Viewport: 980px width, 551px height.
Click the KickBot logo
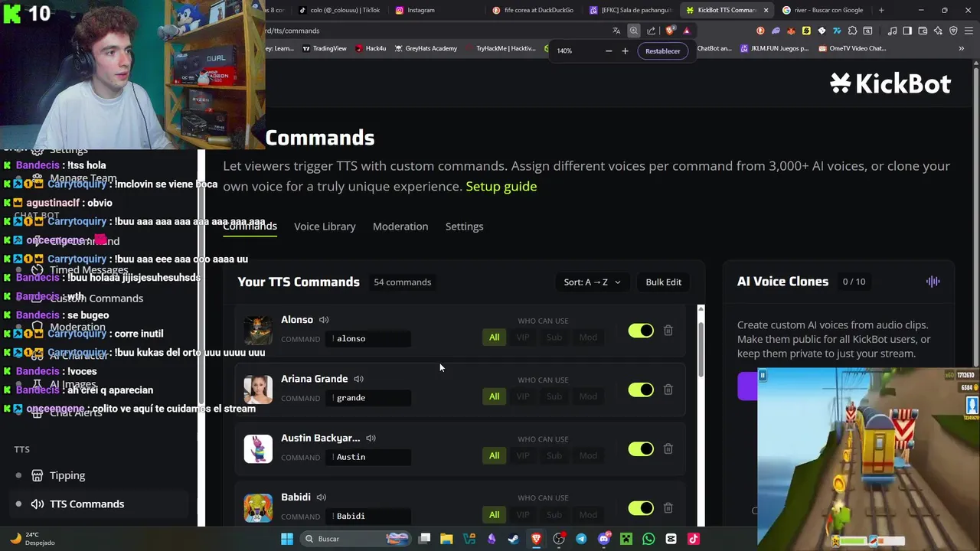click(890, 83)
